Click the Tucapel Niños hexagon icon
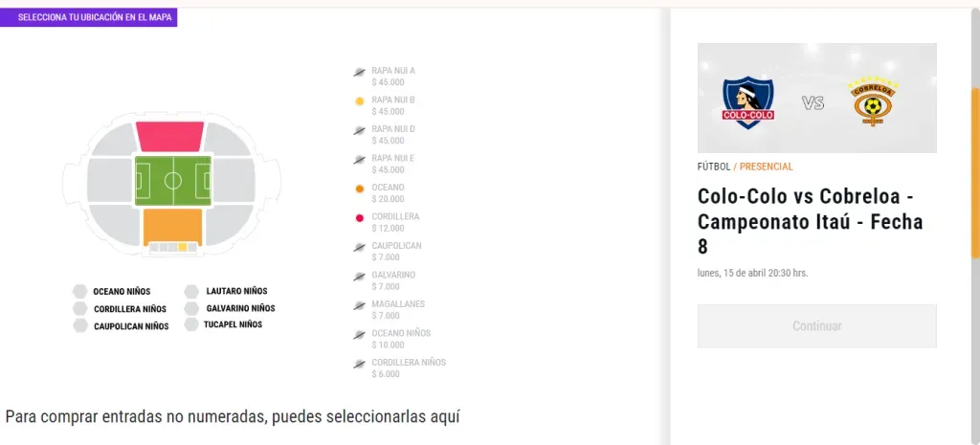This screenshot has height=445, width=980. pos(191,324)
